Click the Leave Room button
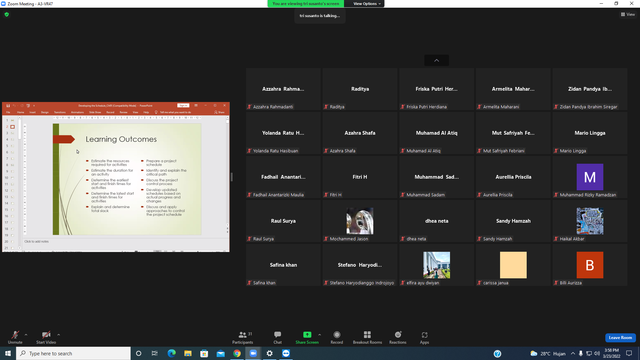 click(620, 338)
